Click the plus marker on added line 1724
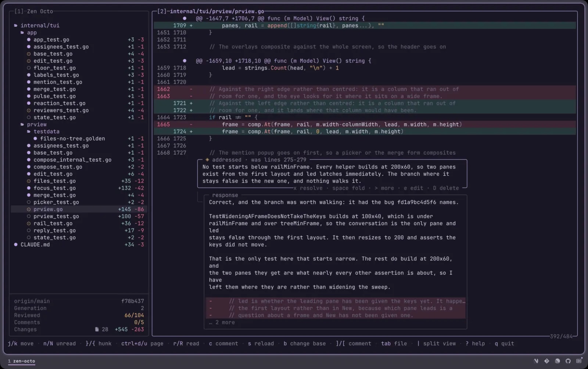 click(x=191, y=132)
